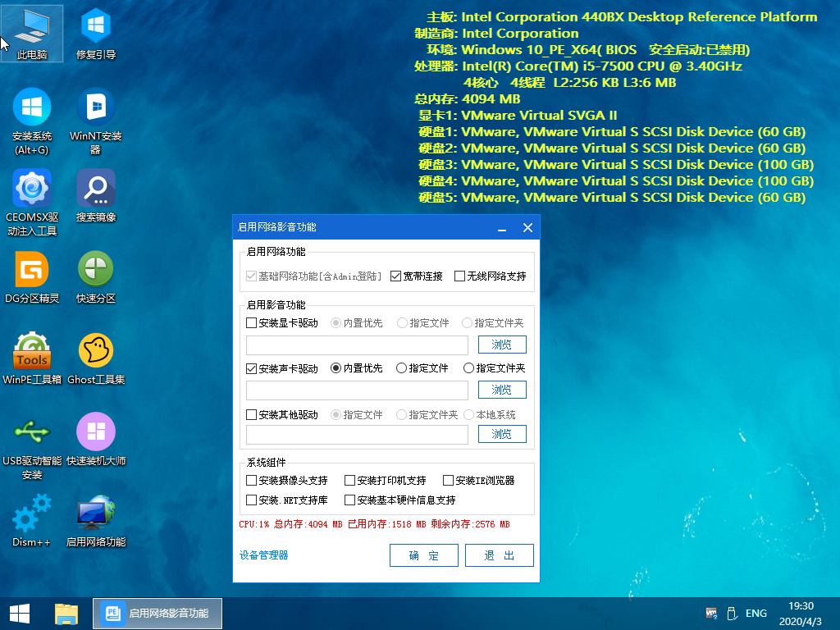Select the 此电脑 desktop icon
The image size is (840, 630).
click(32, 33)
